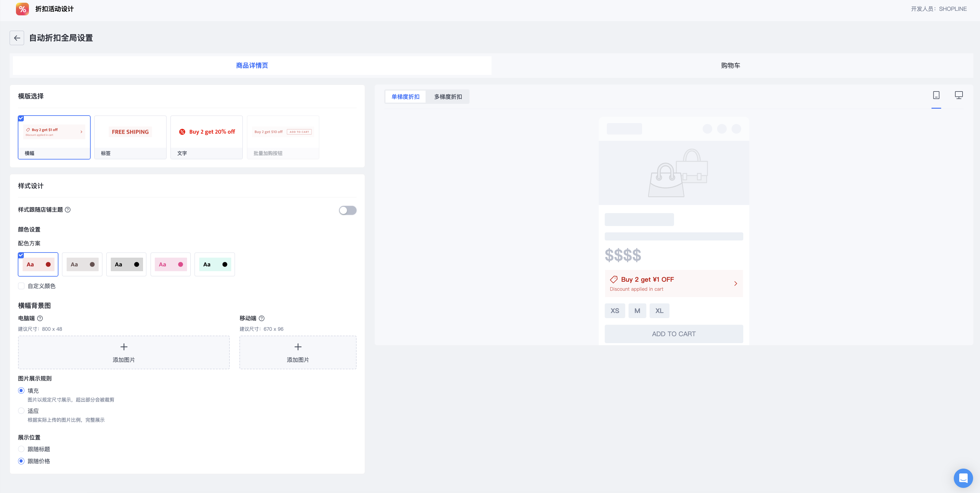Switch to the 购物车 tab
This screenshot has width=980, height=493.
click(730, 65)
